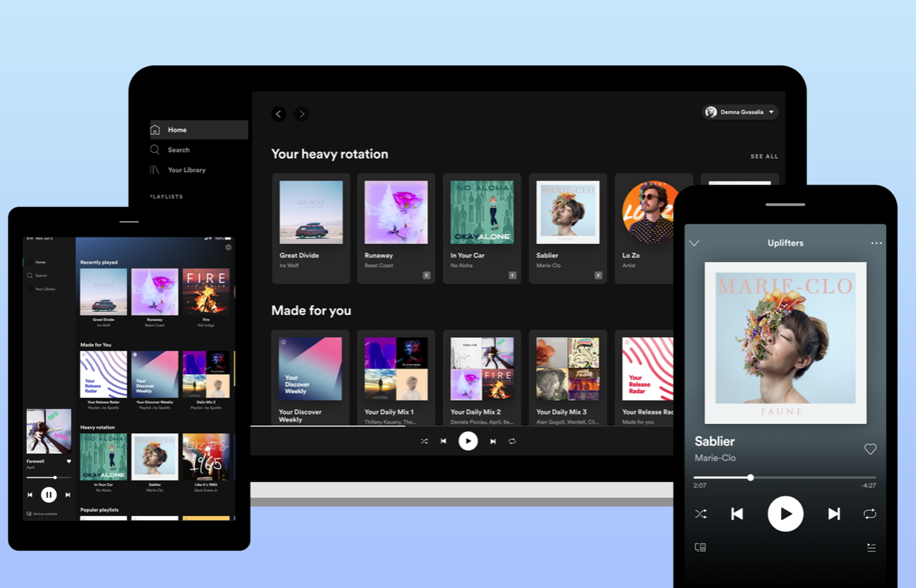Open Your Release Radar on laptop
Screen dimensions: 916x588
644,378
